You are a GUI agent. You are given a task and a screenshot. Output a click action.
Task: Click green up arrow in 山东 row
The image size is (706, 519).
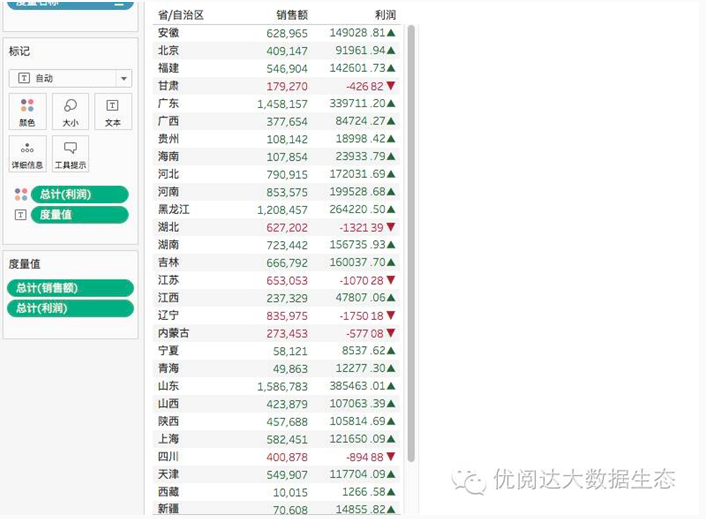tap(391, 386)
